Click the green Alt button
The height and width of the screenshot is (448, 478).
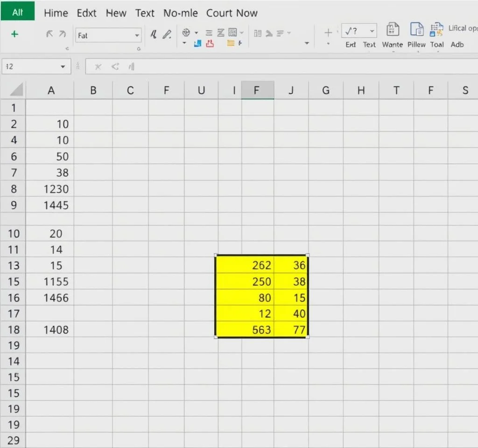[17, 12]
